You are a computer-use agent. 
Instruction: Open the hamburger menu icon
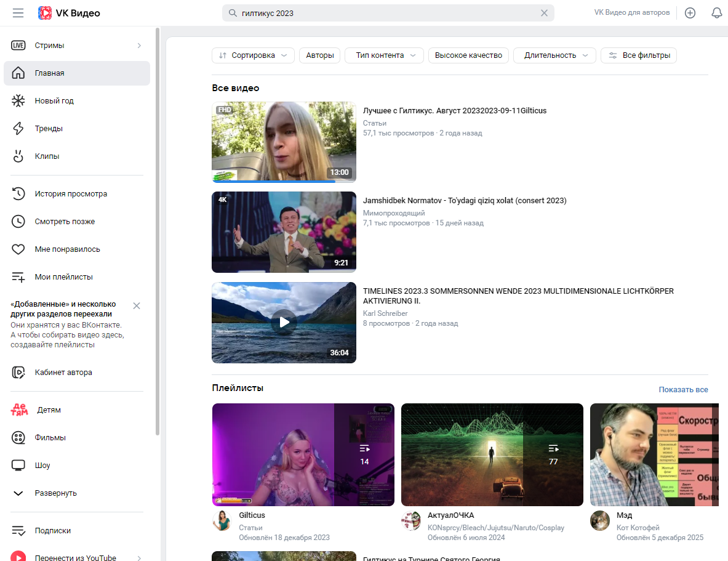click(18, 13)
